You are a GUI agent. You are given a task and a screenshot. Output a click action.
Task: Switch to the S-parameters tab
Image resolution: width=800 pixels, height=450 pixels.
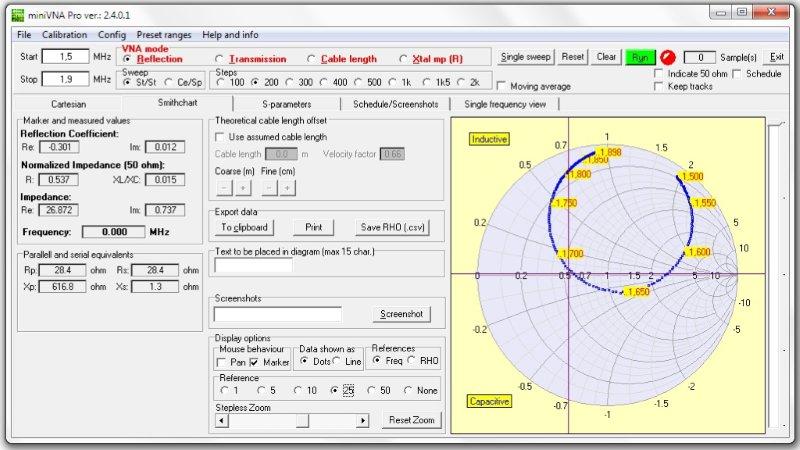click(x=286, y=104)
